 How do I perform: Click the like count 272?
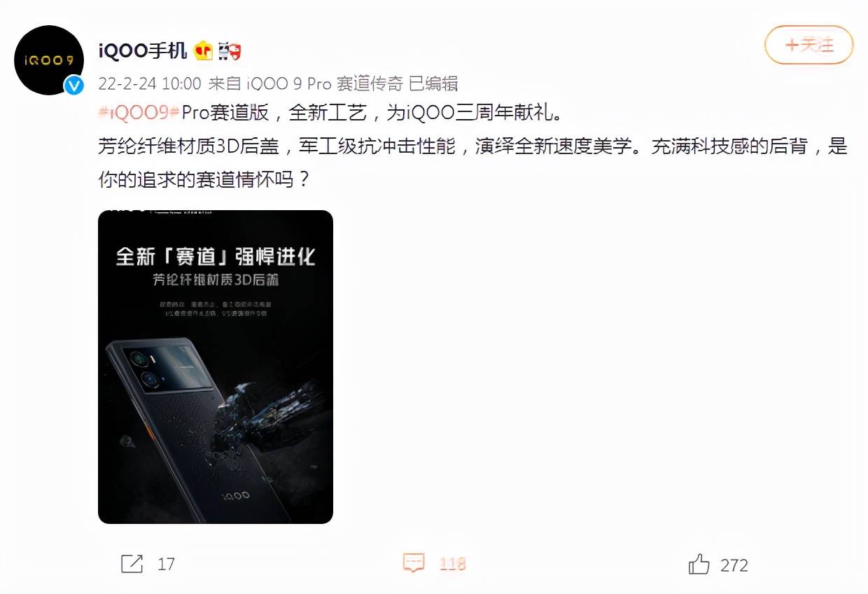(x=734, y=565)
